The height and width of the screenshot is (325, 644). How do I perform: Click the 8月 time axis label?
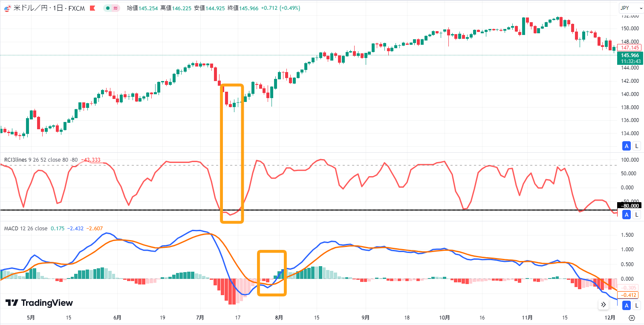click(279, 318)
